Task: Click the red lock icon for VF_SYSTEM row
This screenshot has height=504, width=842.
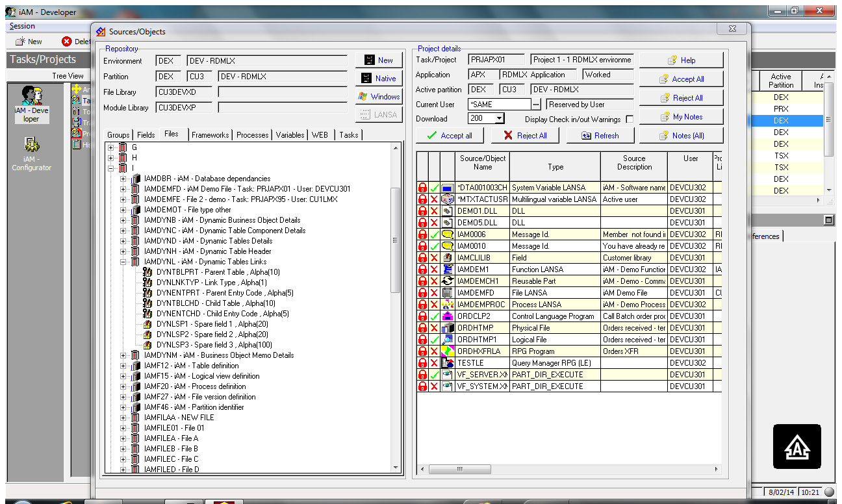Action: point(422,386)
